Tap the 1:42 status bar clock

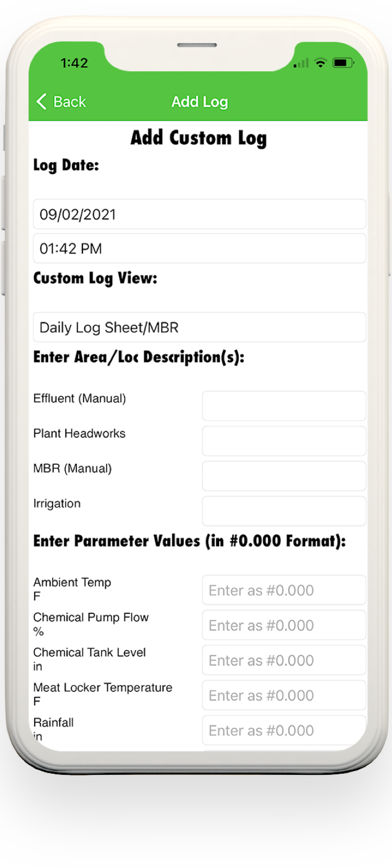pyautogui.click(x=75, y=63)
